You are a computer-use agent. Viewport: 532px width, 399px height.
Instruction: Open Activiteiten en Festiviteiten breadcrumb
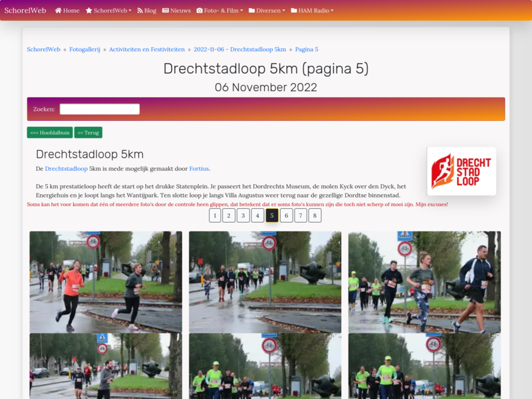[x=147, y=49]
